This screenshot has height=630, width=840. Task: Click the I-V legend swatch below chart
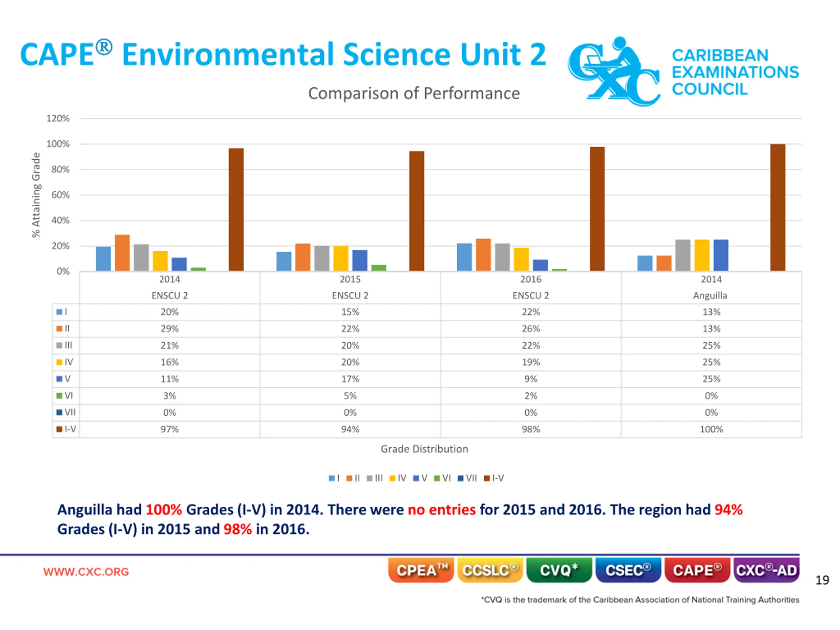coord(487,478)
